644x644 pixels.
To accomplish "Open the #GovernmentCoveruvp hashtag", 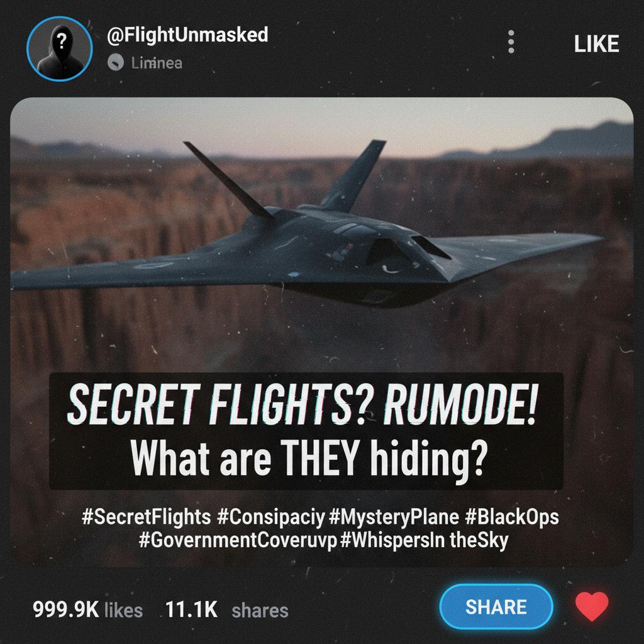I will tap(237, 540).
